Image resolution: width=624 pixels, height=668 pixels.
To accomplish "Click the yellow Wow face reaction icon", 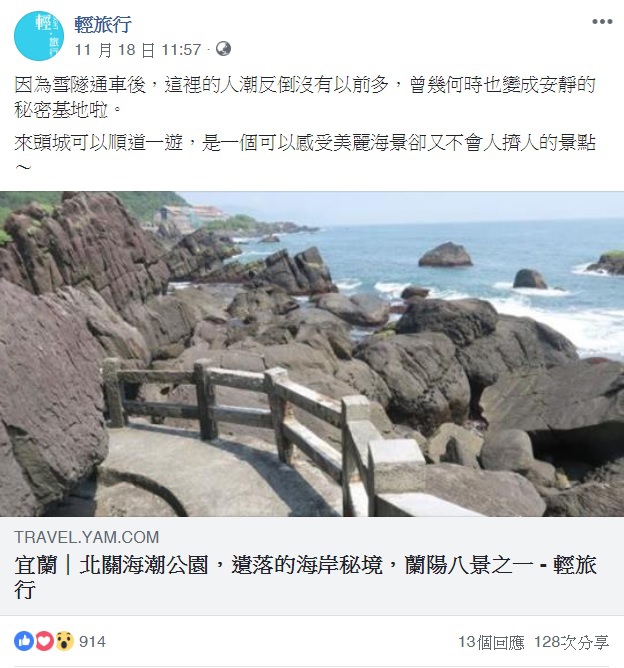I will coord(64,641).
